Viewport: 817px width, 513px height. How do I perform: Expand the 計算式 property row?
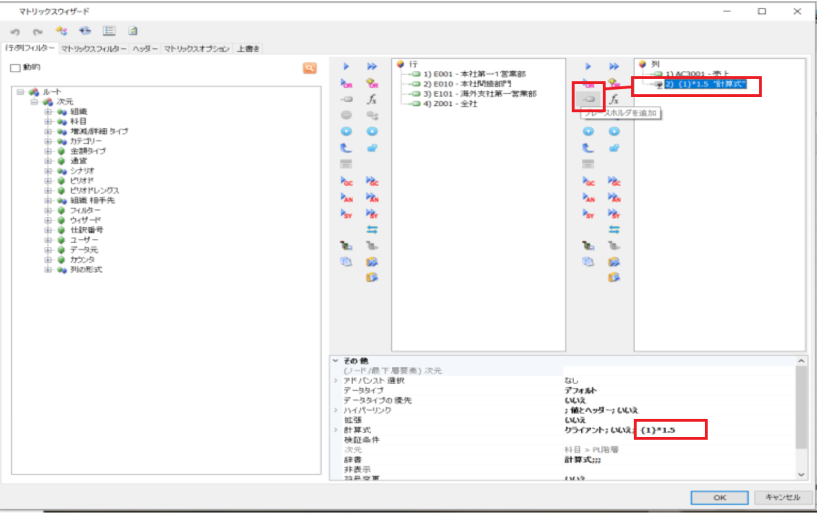coord(336,429)
